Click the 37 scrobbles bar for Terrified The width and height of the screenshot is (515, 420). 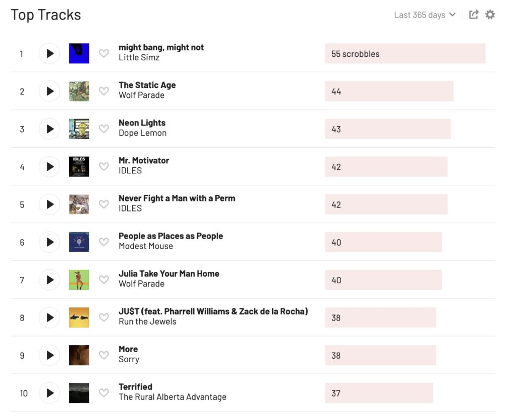379,393
